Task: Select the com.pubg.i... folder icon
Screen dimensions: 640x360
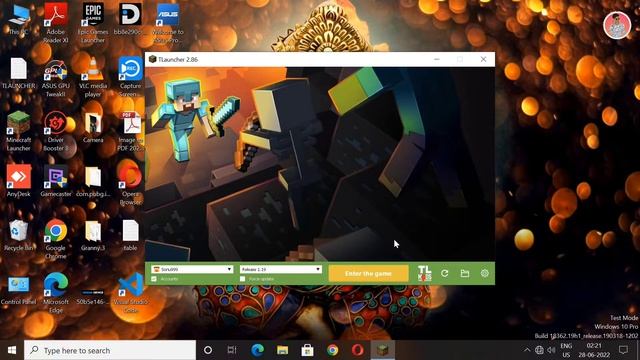Action: pyautogui.click(x=93, y=181)
